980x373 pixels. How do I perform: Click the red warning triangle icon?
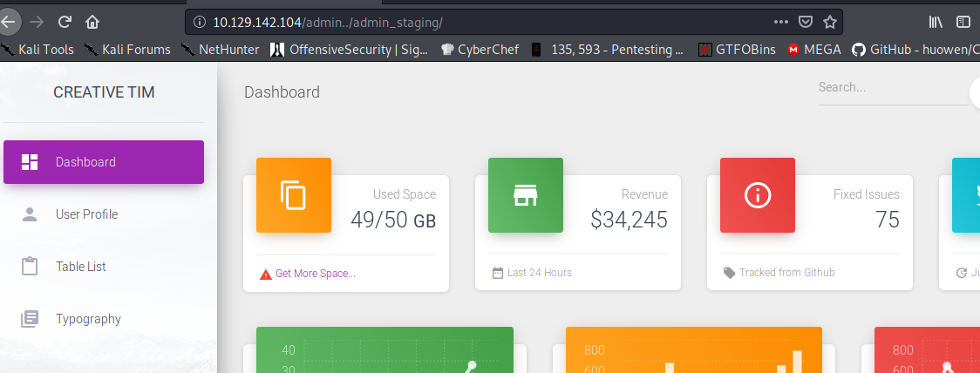266,274
